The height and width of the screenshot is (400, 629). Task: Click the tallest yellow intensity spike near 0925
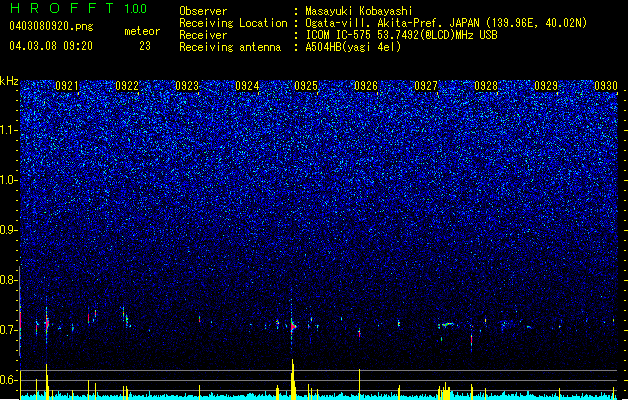click(293, 379)
